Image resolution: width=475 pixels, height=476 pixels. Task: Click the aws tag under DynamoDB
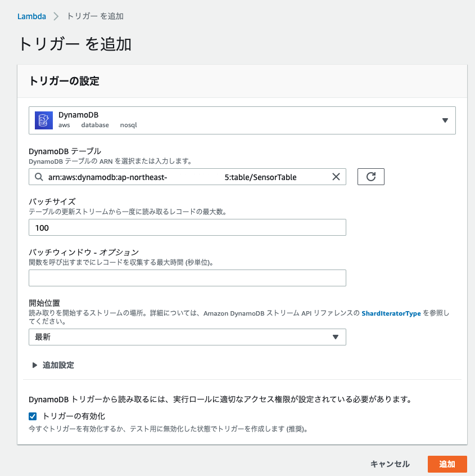pos(64,125)
